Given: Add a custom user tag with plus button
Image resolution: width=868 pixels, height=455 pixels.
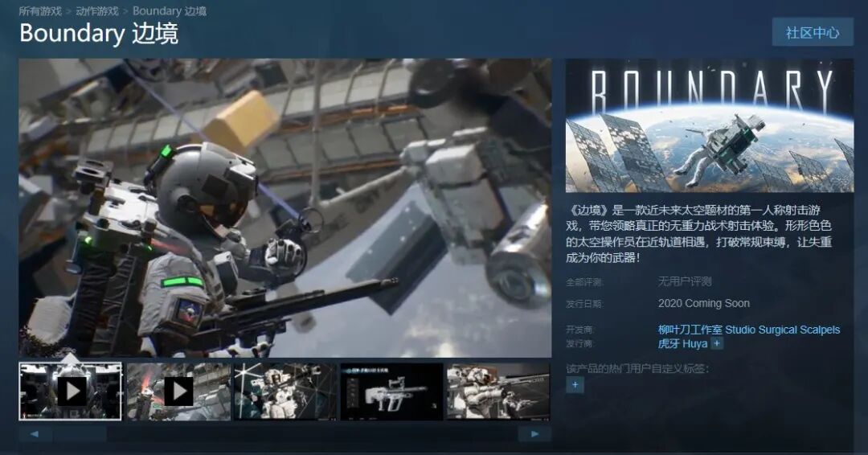Looking at the screenshot, I should (575, 385).
